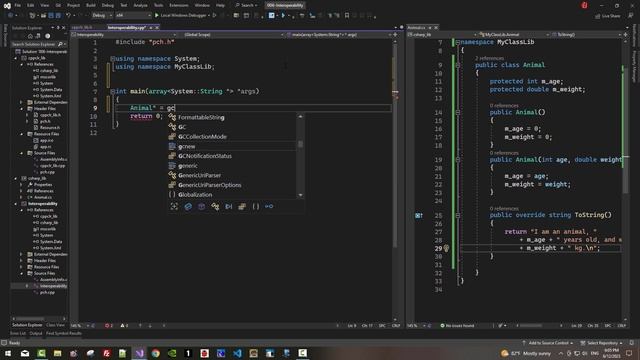640x360 pixels.
Task: Start the Local Windows Debugger
Action: click(x=182, y=16)
